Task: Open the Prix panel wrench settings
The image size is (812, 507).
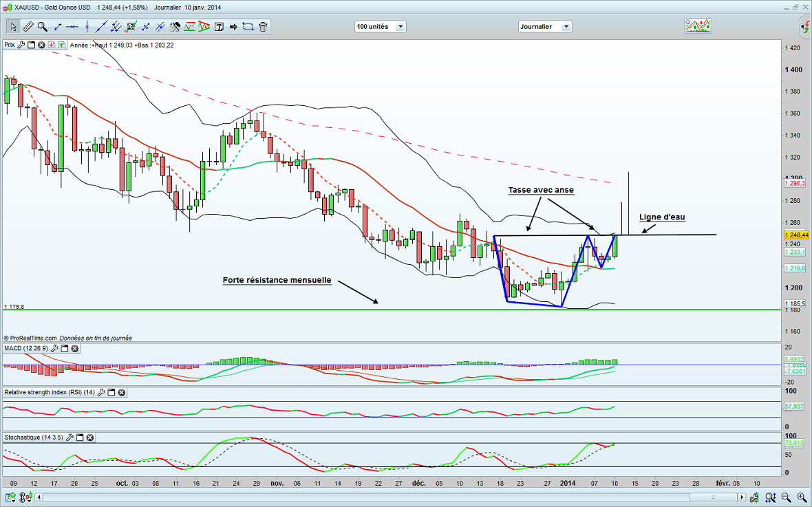Action: 21,45
